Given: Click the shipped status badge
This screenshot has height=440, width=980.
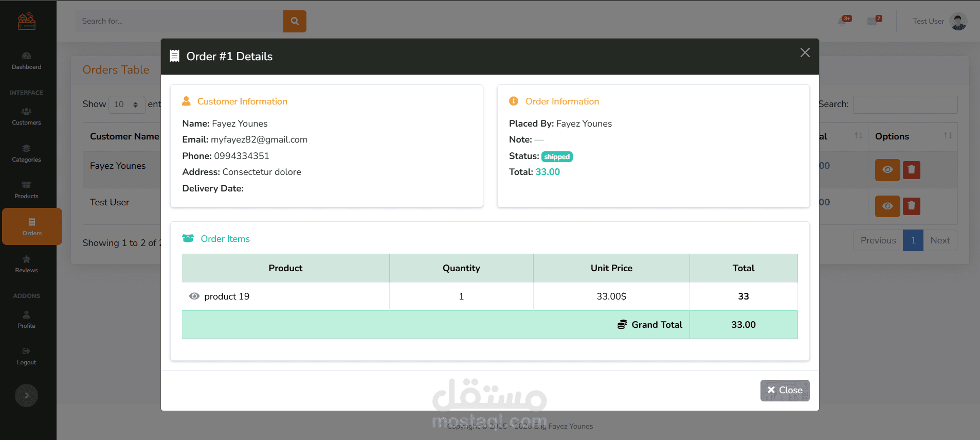Looking at the screenshot, I should tap(557, 156).
